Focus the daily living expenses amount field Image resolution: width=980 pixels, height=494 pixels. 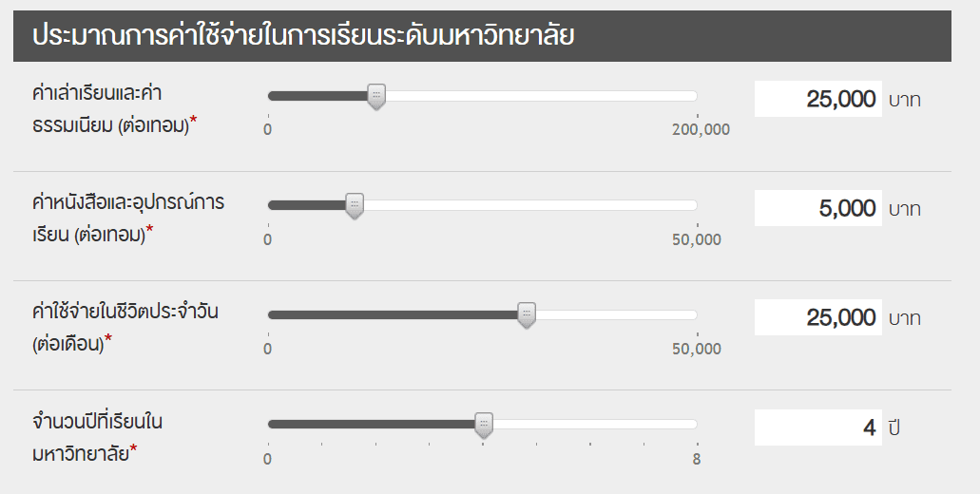(817, 317)
